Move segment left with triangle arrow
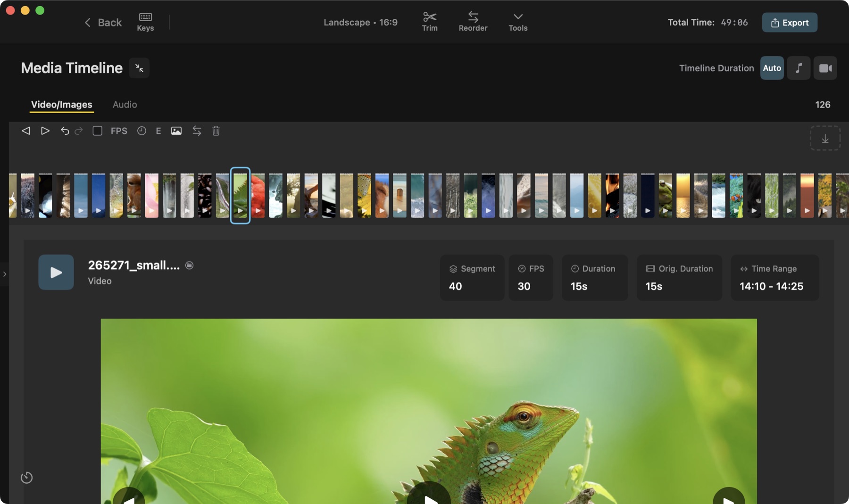The height and width of the screenshot is (504, 849). (26, 131)
